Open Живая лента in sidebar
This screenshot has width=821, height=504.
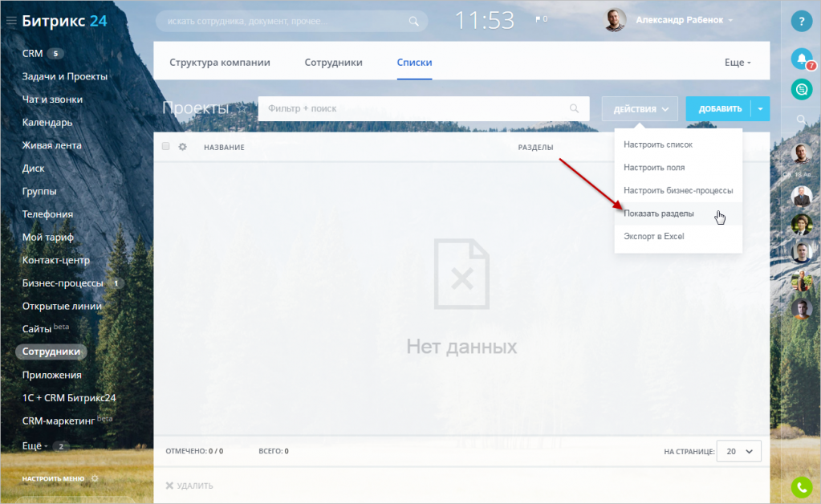coord(52,145)
